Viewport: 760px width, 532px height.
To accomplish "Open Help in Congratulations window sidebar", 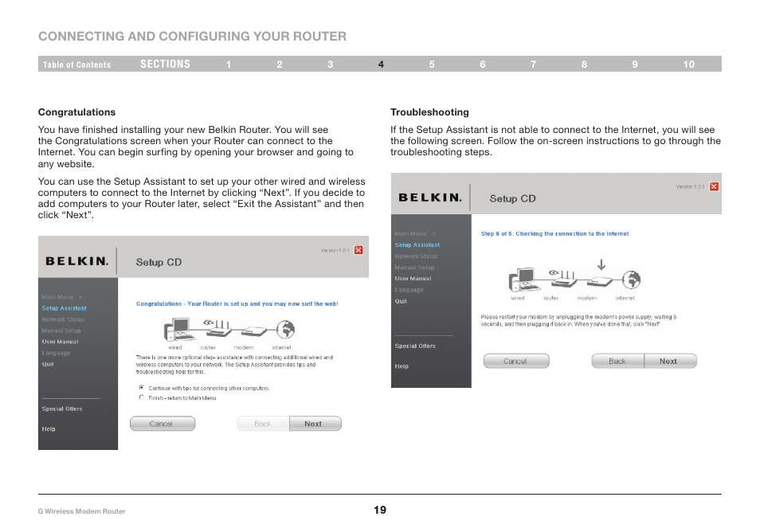I will [49, 428].
